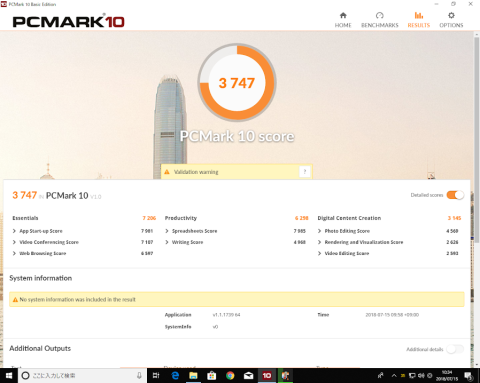Click the PCMark 10 taskbar icon

pos(267,376)
